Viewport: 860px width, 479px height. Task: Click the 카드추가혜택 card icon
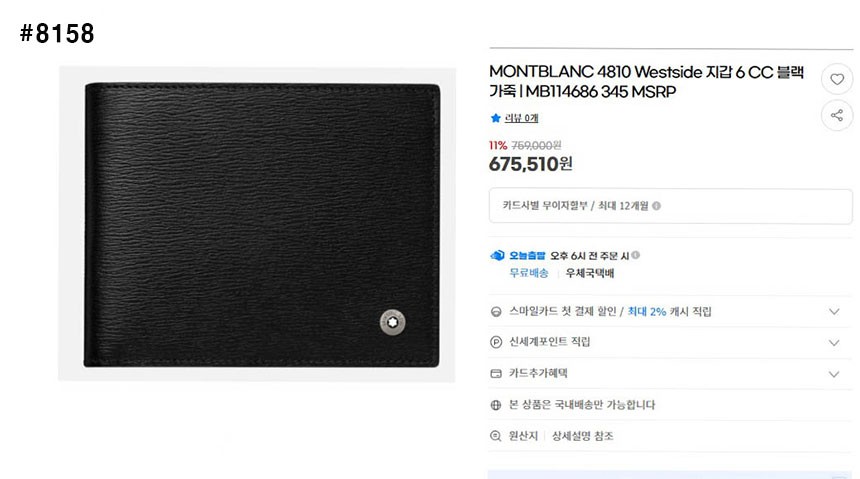(496, 374)
